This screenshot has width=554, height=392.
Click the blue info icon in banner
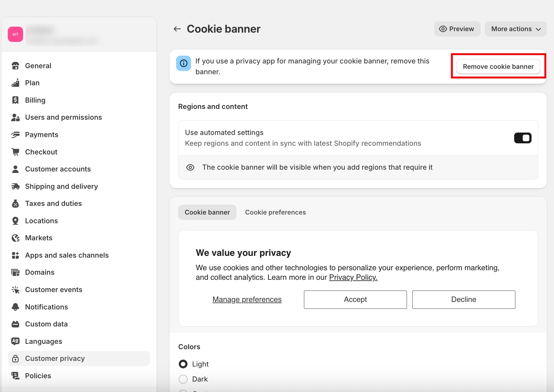click(184, 63)
